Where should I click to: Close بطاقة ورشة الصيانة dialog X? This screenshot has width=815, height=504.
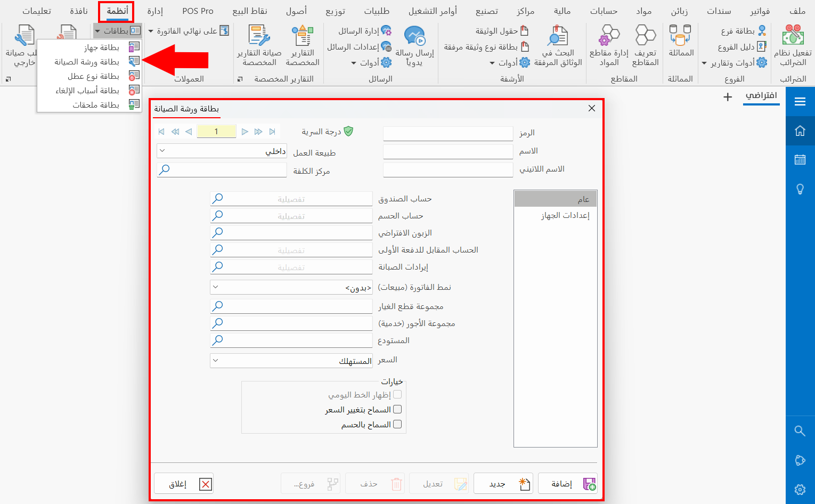591,108
